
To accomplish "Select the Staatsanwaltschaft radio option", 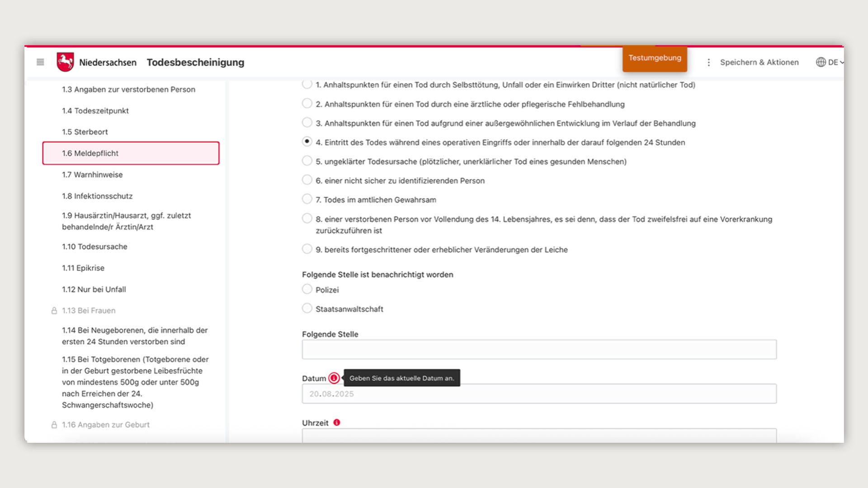I will tap(307, 308).
